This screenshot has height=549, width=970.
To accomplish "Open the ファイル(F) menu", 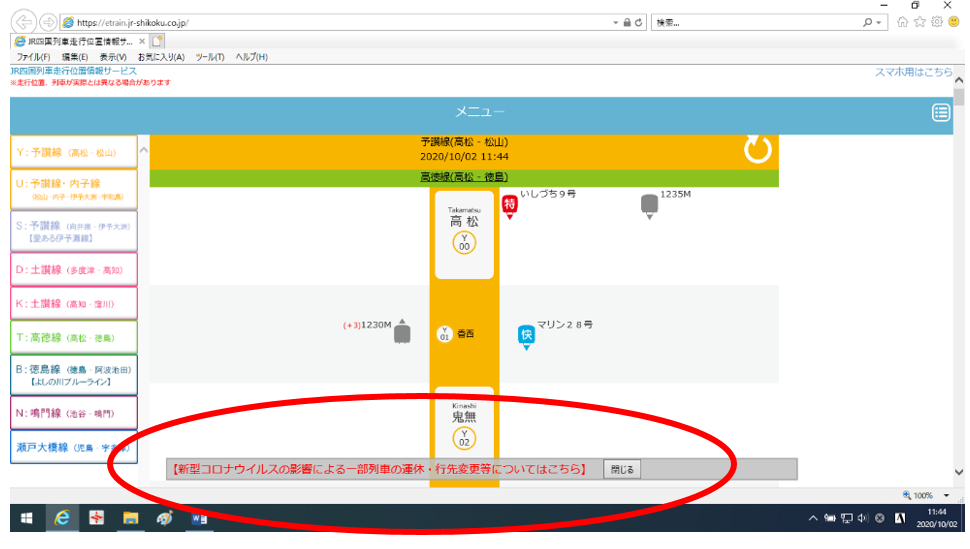I will tap(33, 57).
